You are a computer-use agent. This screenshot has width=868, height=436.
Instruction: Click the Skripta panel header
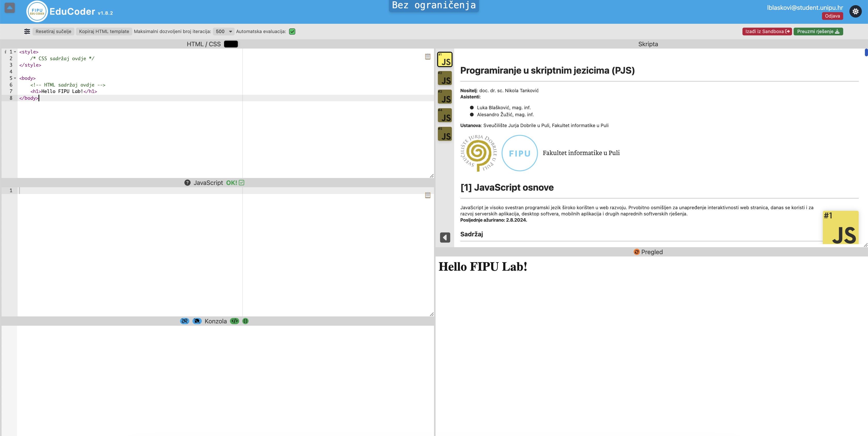click(x=648, y=44)
